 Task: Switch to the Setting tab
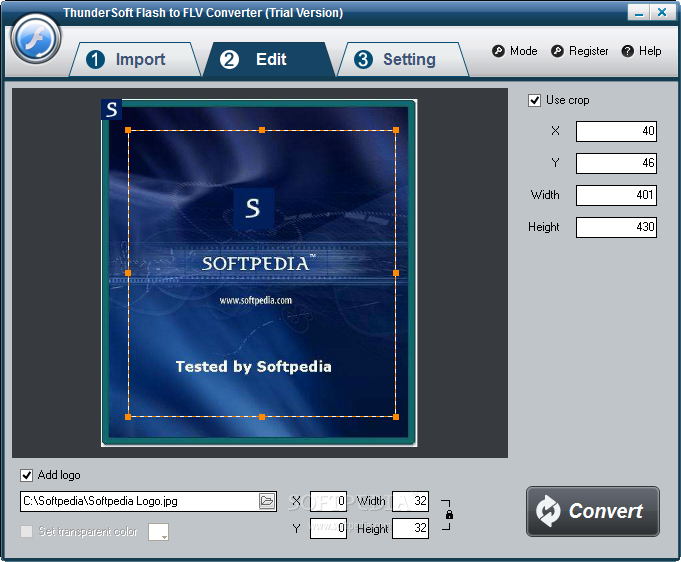click(x=403, y=60)
